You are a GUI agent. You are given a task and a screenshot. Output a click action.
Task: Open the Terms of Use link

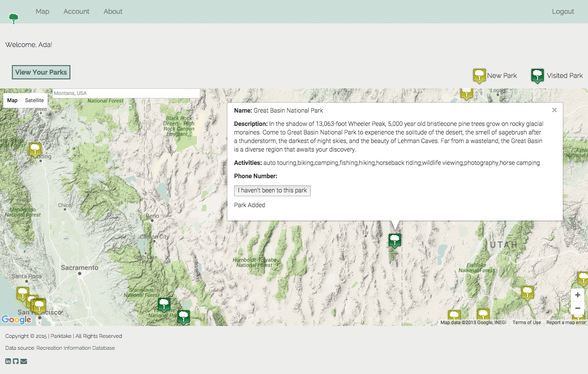coord(527,323)
